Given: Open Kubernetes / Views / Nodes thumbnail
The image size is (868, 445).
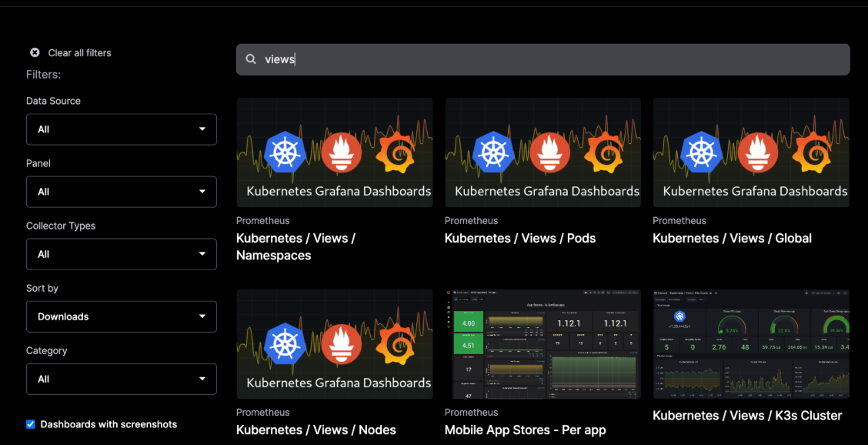Looking at the screenshot, I should click(x=335, y=344).
